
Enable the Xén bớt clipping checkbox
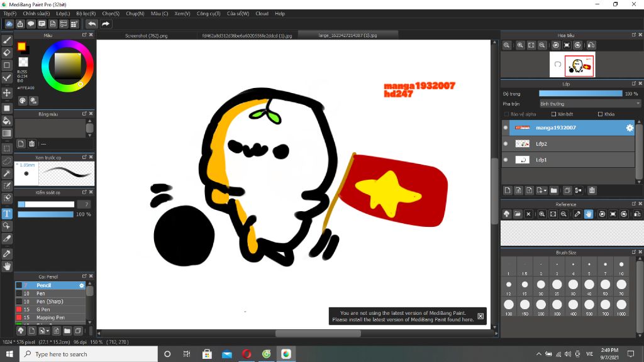[x=553, y=114]
